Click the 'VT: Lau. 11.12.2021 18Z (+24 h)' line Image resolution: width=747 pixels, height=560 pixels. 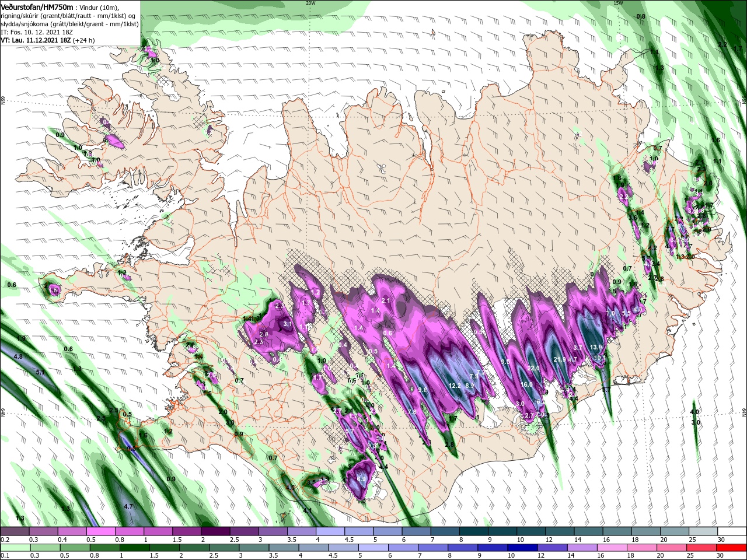(48, 40)
